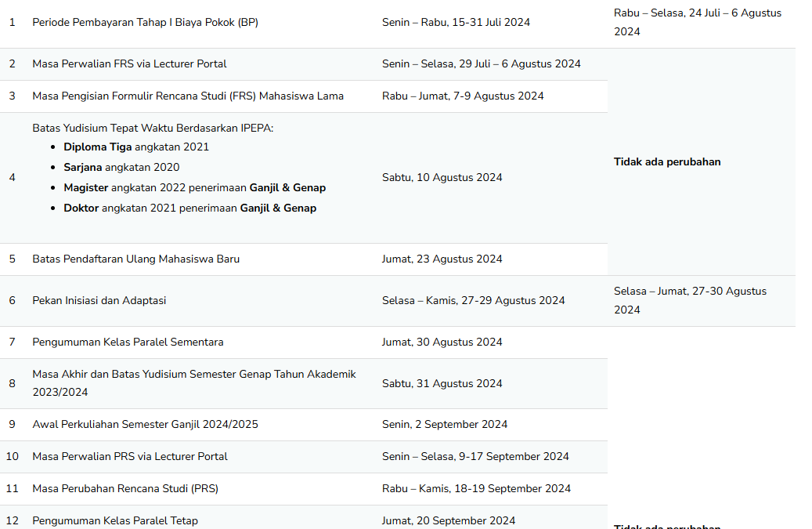Select Masa Perwalian PRS via Lecturer Portal
Screen dimensions: 812x529
tap(129, 456)
